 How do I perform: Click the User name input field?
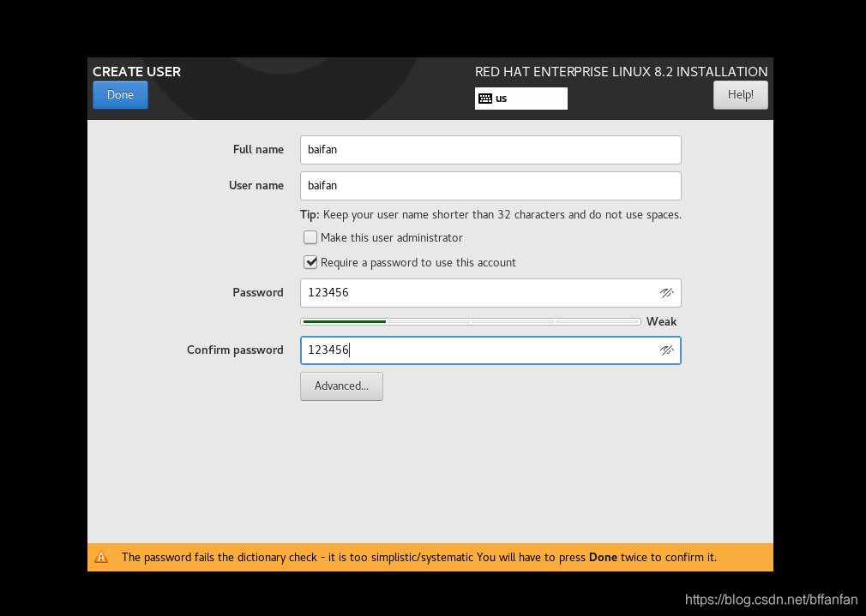tap(490, 185)
